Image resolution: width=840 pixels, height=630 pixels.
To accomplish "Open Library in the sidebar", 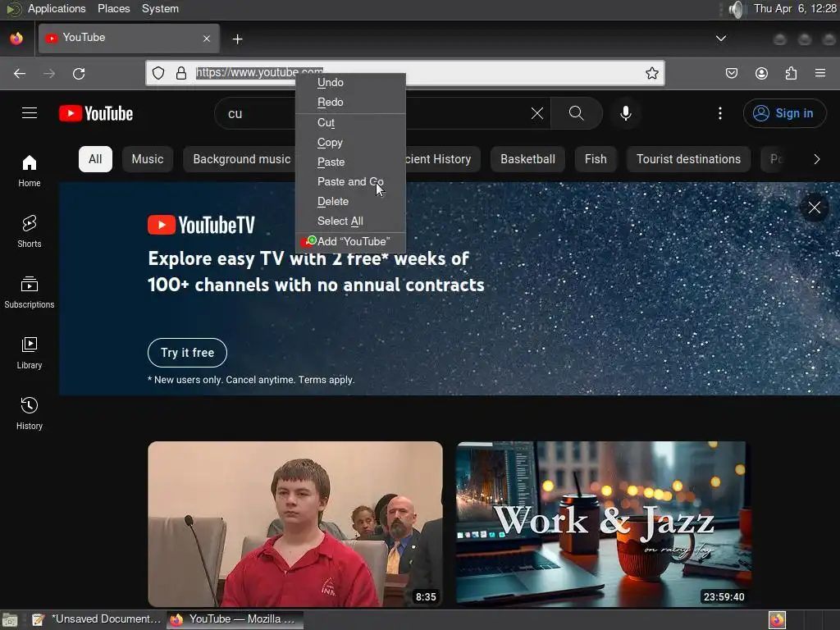I will point(30,353).
